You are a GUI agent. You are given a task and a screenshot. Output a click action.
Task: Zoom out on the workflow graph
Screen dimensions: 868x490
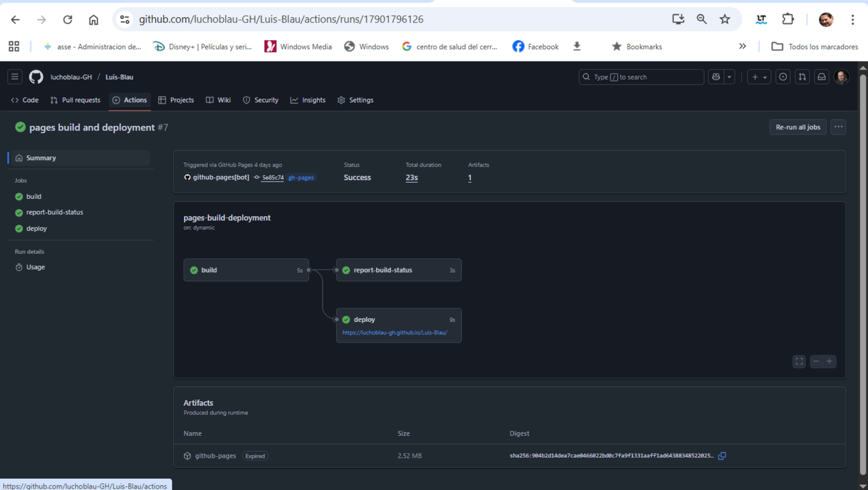(816, 362)
